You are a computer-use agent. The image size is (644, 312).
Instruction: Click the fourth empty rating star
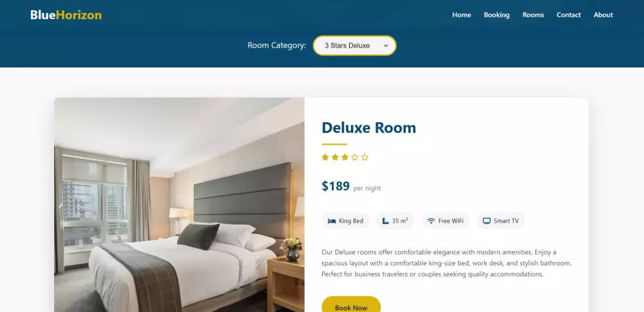coord(355,157)
